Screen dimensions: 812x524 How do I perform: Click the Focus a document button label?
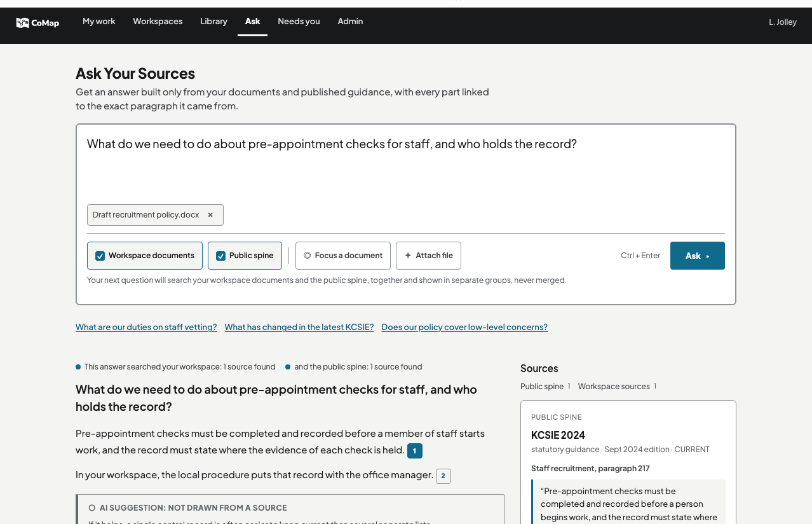349,256
